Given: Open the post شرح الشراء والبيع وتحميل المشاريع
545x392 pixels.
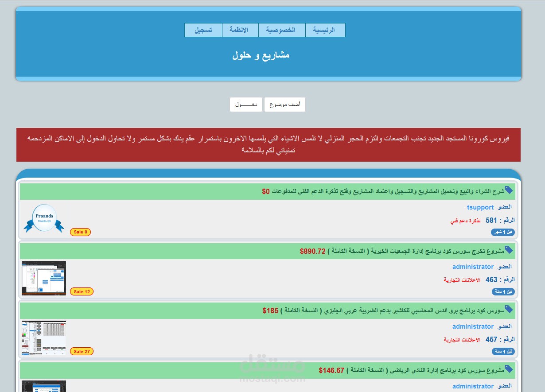Looking at the screenshot, I should click(389, 192).
